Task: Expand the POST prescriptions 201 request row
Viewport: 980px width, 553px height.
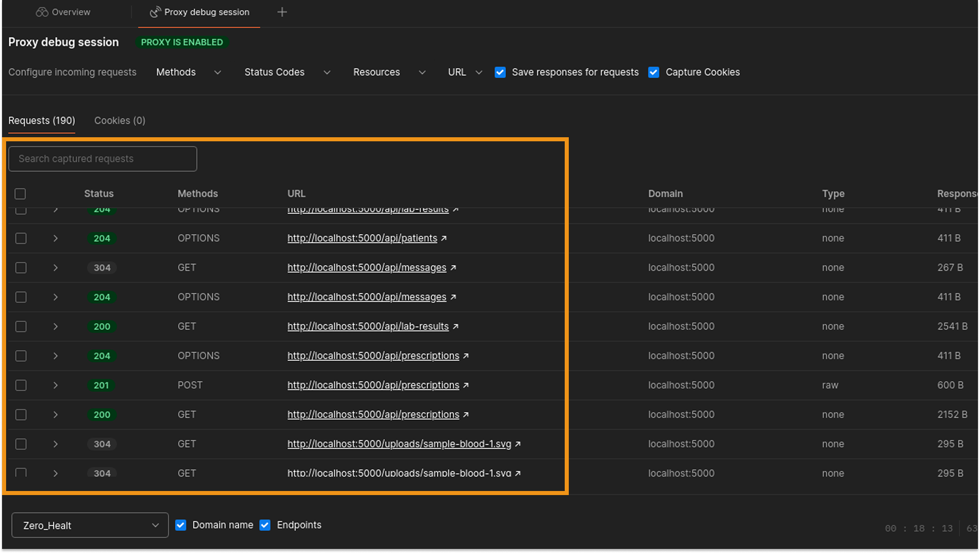Action: 55,385
